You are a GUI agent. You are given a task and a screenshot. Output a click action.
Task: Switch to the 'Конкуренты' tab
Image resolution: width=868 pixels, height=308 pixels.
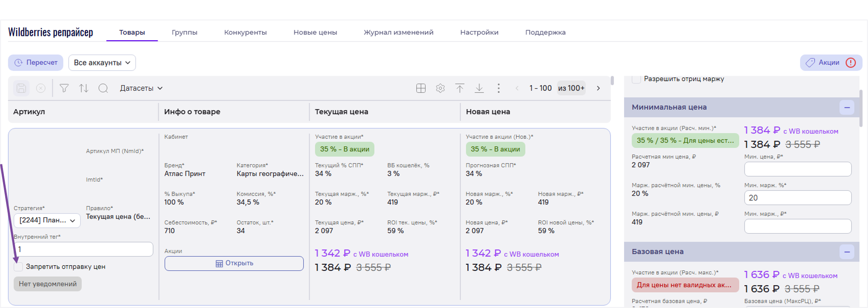[x=245, y=32]
